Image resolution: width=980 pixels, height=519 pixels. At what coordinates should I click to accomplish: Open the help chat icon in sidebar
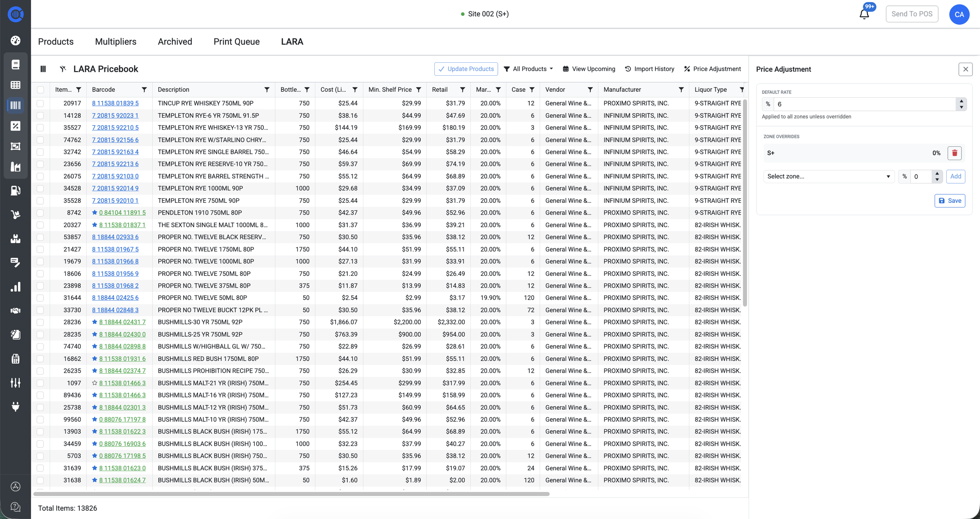15,507
